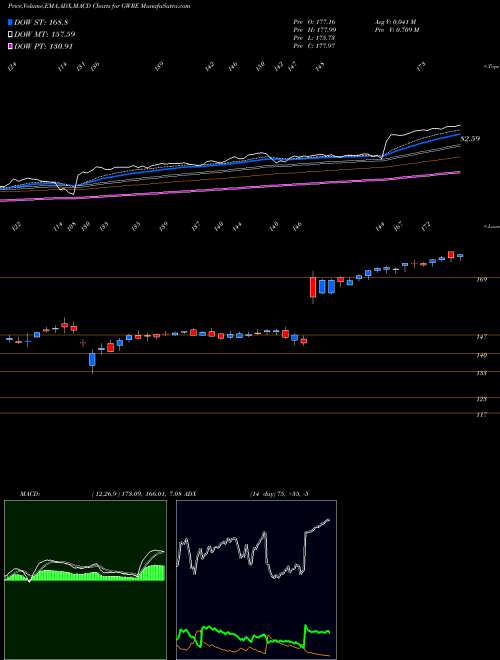
Task: Click the 175 top-row high label
Action: [422, 66]
